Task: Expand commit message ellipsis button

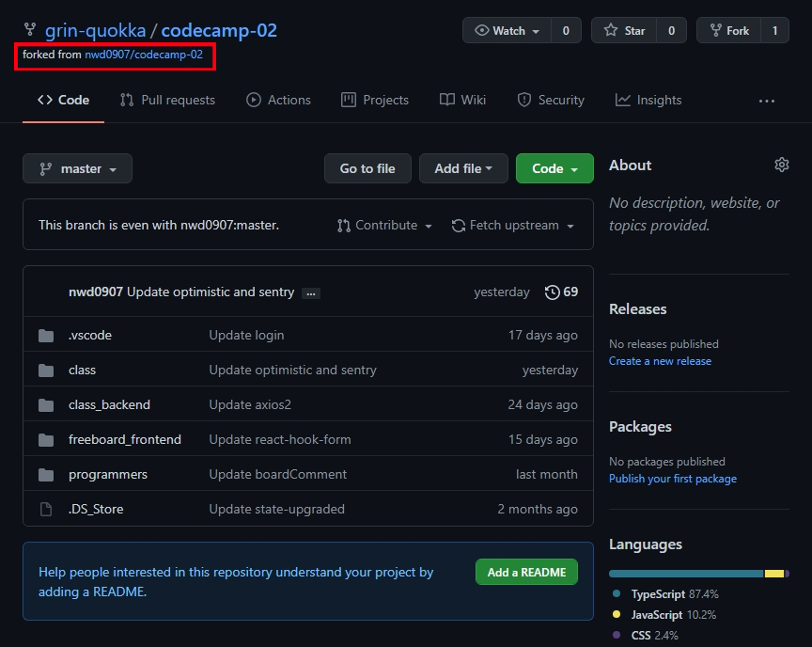Action: tap(311, 293)
